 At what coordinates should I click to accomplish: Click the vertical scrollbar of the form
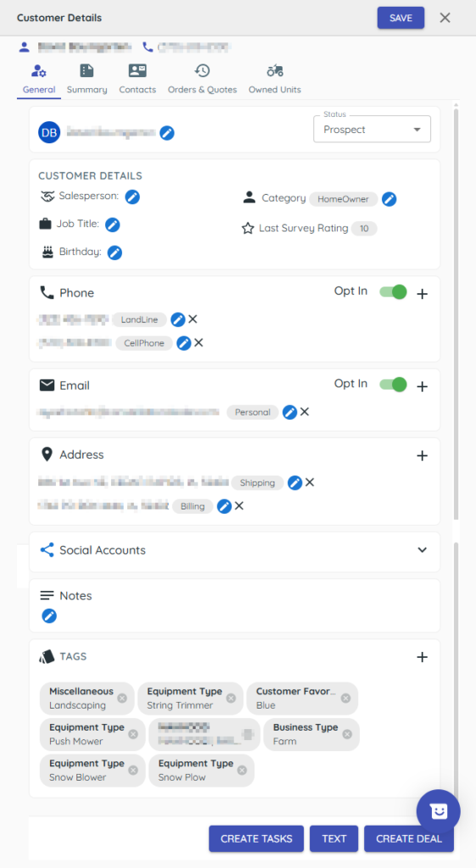(x=456, y=314)
